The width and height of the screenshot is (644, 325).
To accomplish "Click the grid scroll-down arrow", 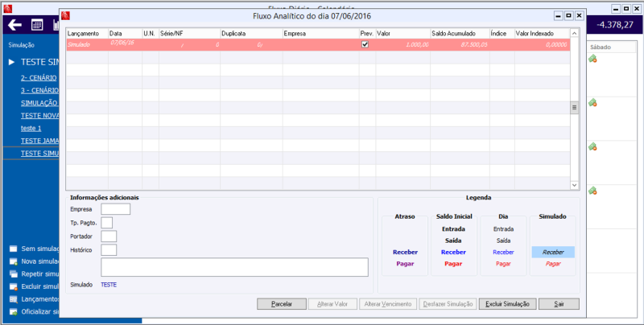I will (574, 186).
